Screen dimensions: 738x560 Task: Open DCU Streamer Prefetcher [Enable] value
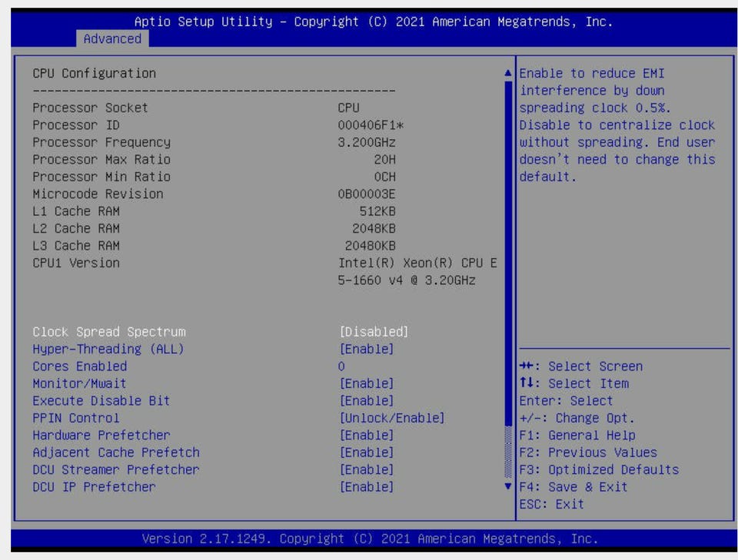coord(366,469)
